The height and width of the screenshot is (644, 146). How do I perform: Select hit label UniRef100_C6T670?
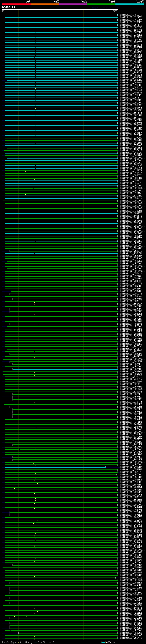(x=131, y=25)
